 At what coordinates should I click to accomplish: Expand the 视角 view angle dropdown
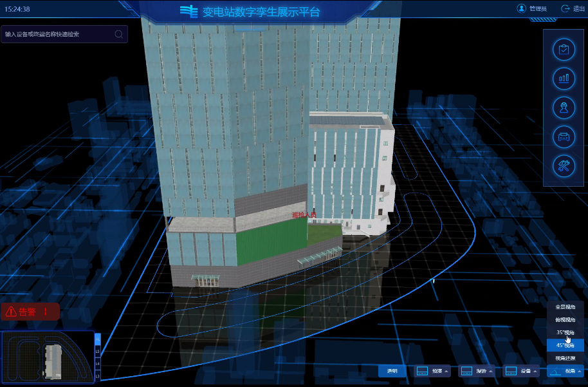(x=565, y=372)
